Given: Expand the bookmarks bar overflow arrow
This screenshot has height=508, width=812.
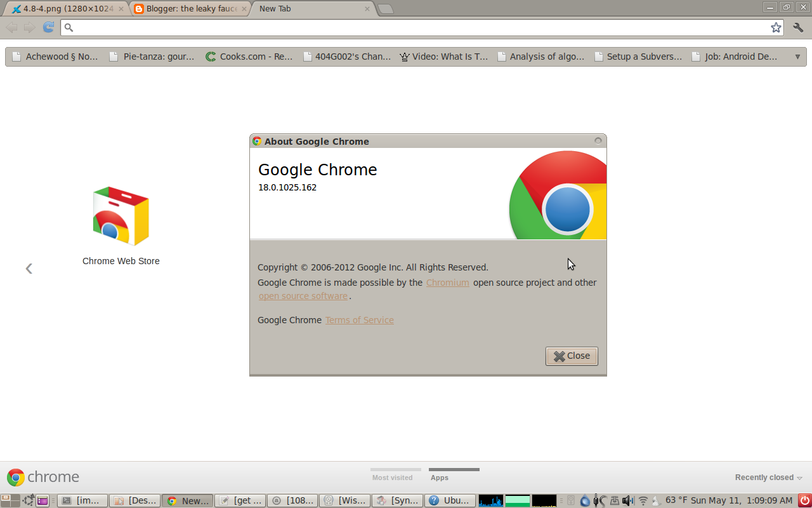Looking at the screenshot, I should [x=797, y=57].
